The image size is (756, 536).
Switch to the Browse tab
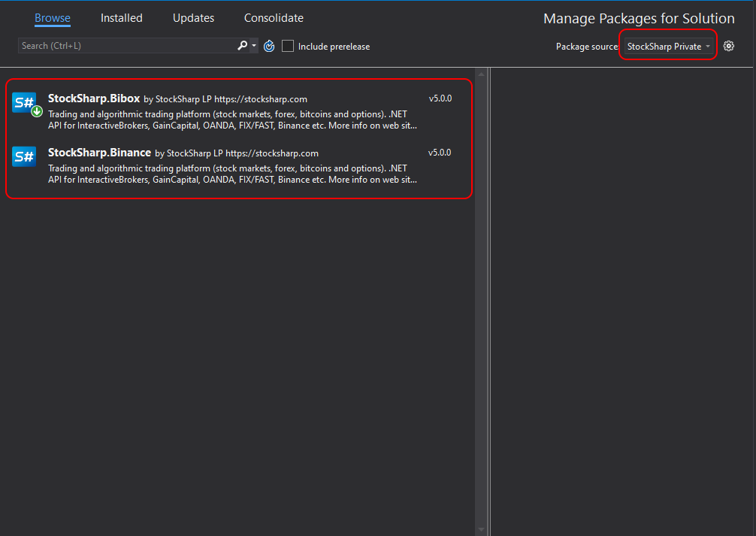tap(53, 18)
